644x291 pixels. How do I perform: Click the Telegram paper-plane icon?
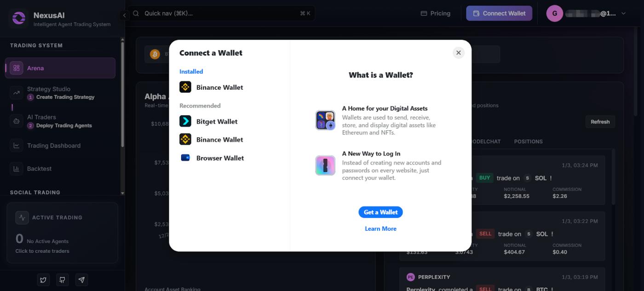point(81,280)
